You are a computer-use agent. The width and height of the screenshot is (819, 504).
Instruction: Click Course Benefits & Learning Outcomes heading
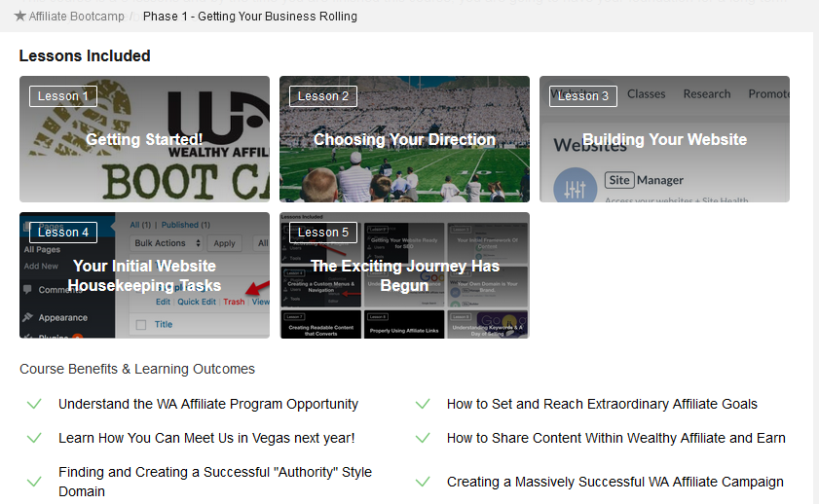[137, 369]
